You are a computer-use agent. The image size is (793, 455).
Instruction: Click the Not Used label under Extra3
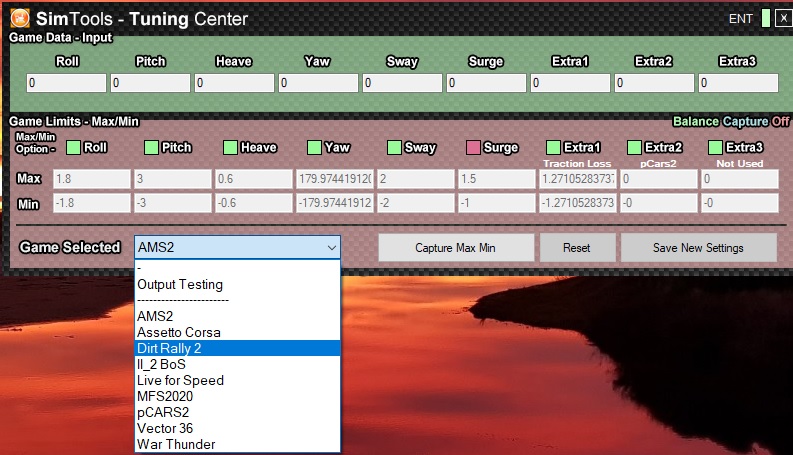click(739, 164)
